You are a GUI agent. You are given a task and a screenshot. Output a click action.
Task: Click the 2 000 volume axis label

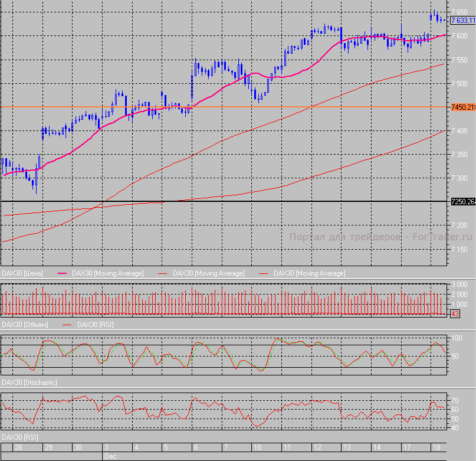click(x=459, y=294)
